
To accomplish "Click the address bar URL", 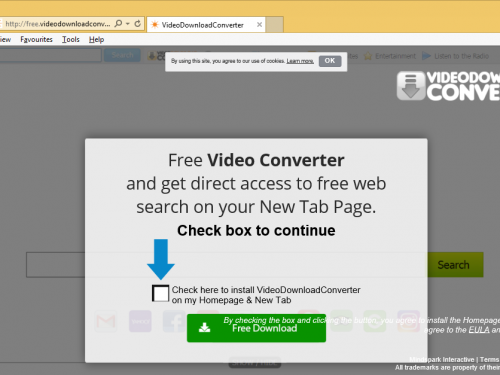I will [x=58, y=24].
